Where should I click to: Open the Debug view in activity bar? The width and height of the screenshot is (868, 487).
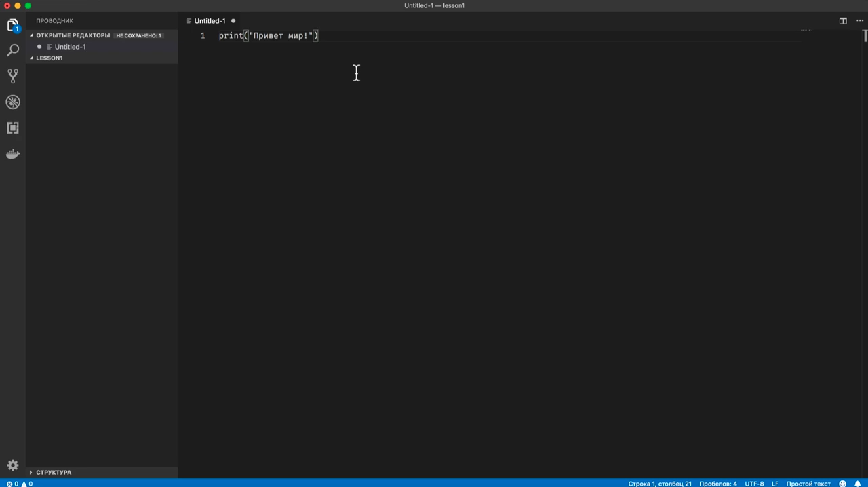pos(13,102)
